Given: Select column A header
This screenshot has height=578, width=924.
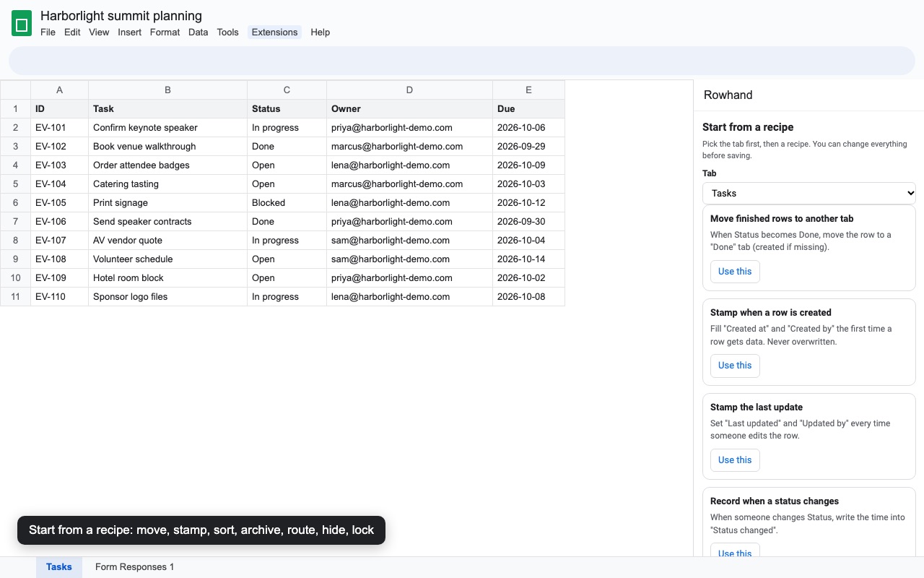Looking at the screenshot, I should pos(59,90).
